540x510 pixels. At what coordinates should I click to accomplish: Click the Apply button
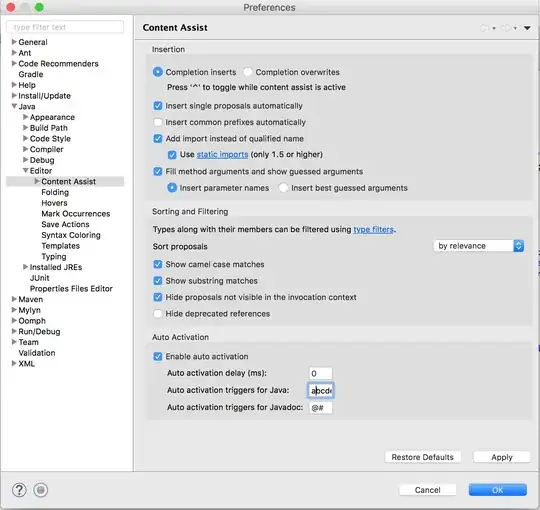[502, 457]
